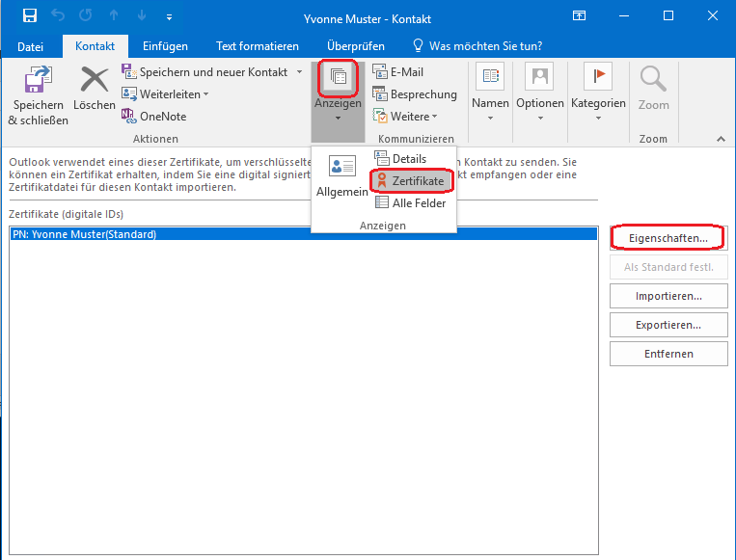
Task: Open OneNote from the Aktionen group
Action: tap(131, 117)
